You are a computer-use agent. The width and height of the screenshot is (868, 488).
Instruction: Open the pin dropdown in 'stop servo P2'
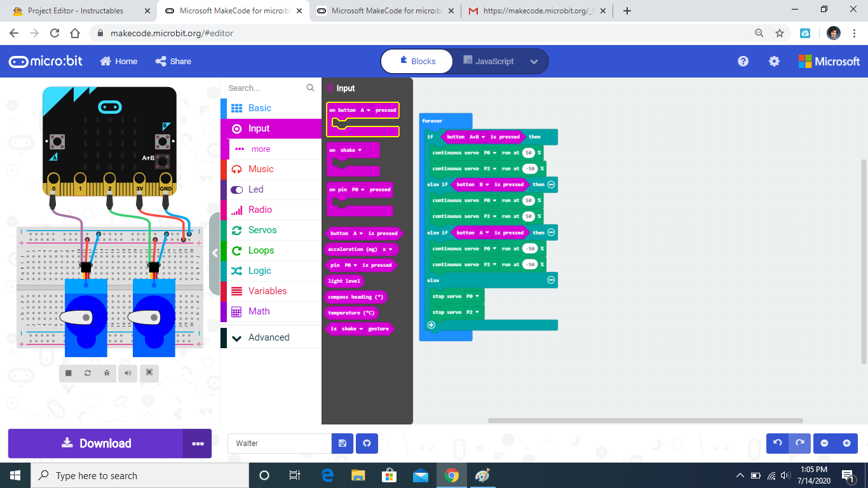(473, 312)
